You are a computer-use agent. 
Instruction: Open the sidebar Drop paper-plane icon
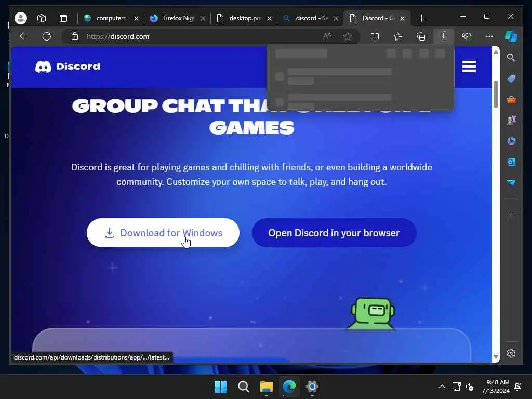(511, 182)
